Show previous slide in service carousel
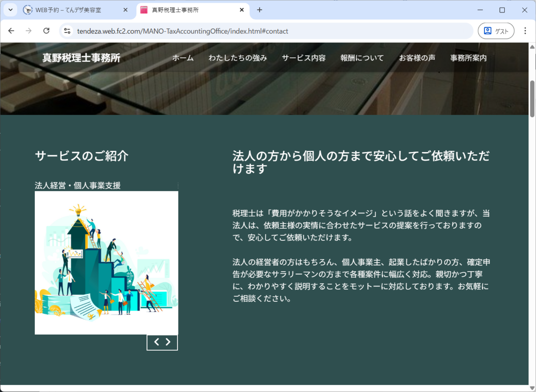Viewport: 536px width, 392px height. click(156, 342)
